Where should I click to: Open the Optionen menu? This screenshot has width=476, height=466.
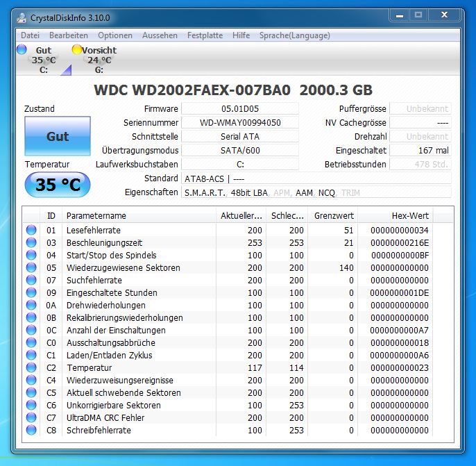(115, 35)
